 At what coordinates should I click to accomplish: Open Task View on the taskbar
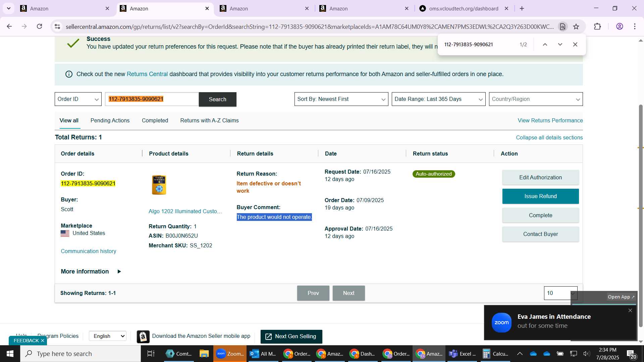click(151, 354)
